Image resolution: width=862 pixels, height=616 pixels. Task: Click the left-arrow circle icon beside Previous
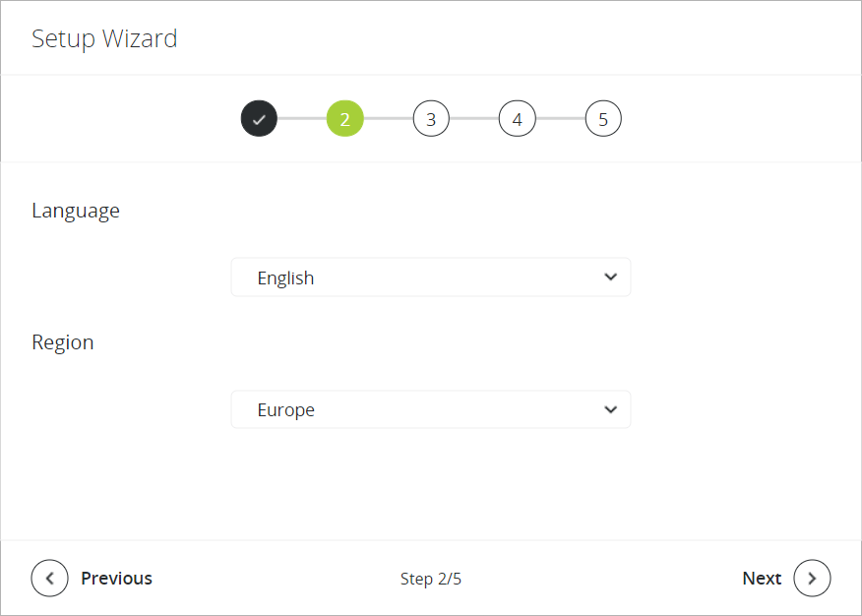pos(50,579)
